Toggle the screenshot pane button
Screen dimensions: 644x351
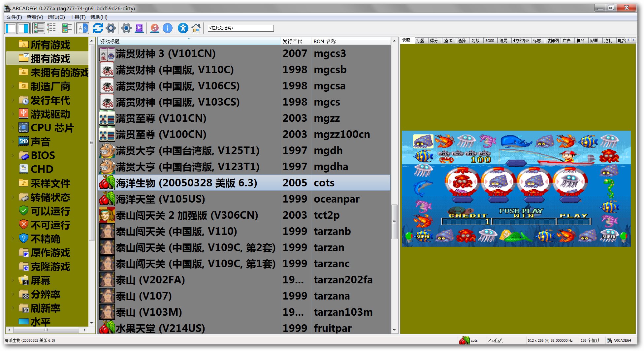(23, 28)
